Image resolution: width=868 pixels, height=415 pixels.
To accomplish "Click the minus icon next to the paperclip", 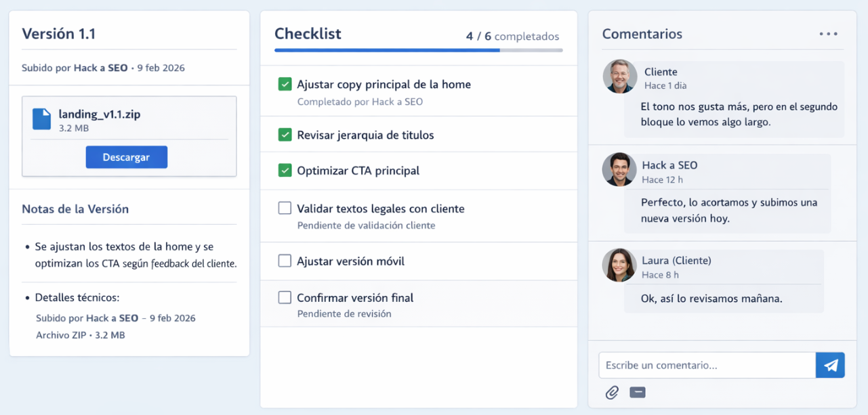I will coord(637,392).
